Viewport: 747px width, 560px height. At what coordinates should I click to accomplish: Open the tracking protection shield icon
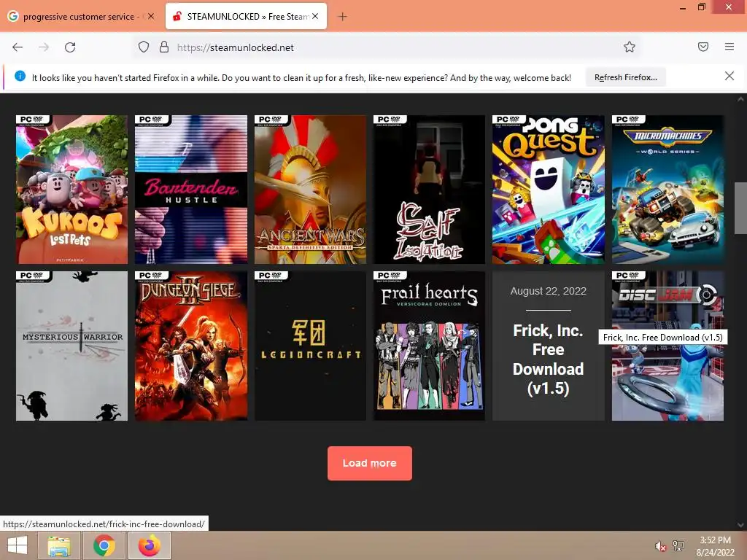(144, 47)
